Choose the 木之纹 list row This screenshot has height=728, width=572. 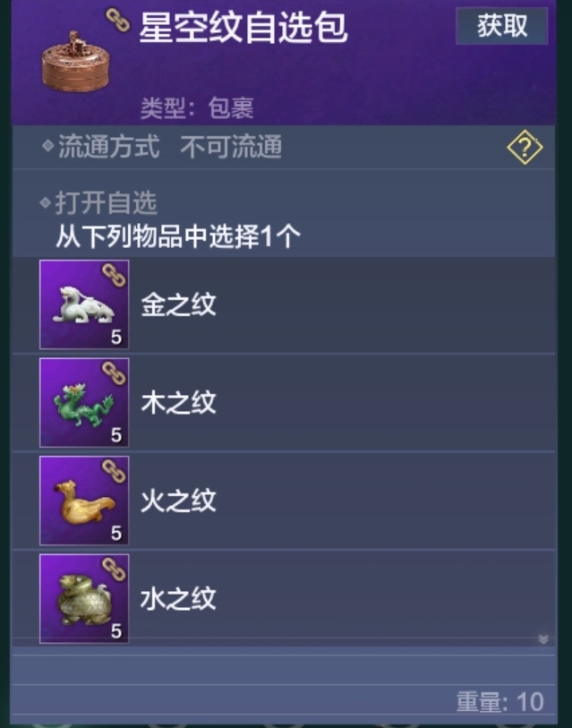(284, 403)
